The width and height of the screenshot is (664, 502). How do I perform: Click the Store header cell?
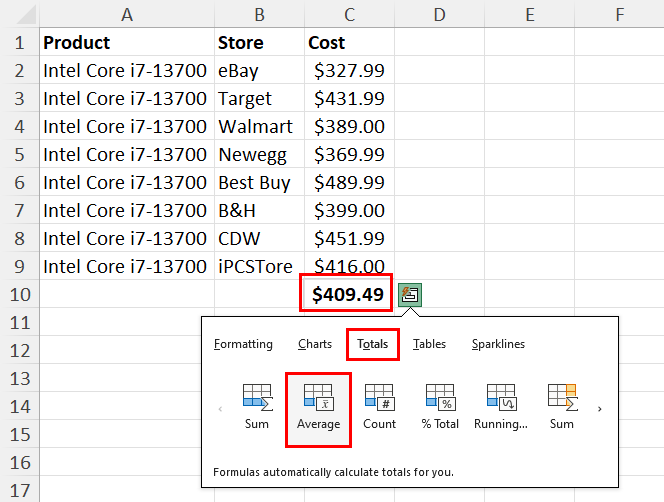(x=260, y=42)
